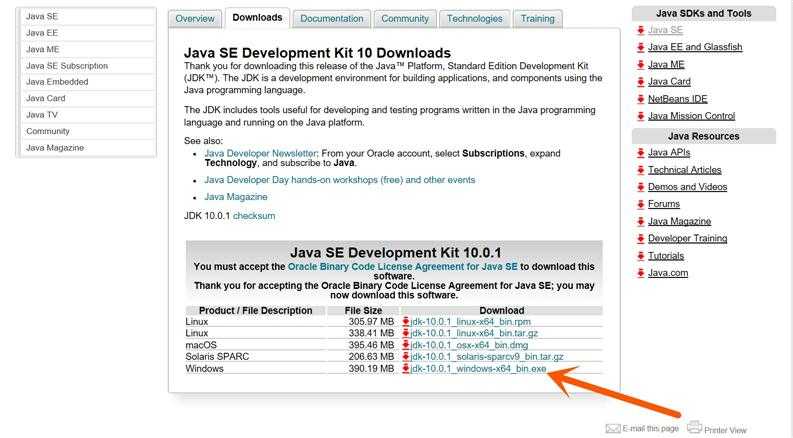
Task: Click the envelope icon for E-mail this page
Action: coord(613,429)
